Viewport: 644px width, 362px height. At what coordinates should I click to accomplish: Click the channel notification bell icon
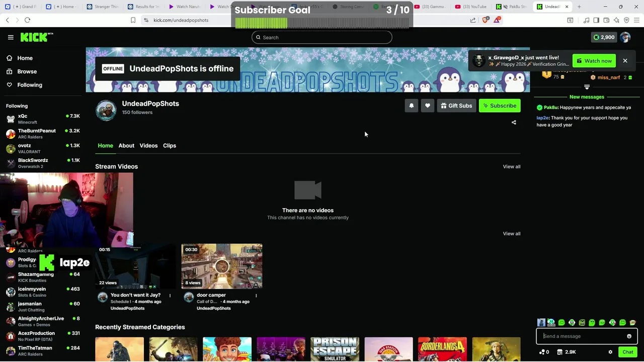tap(412, 106)
